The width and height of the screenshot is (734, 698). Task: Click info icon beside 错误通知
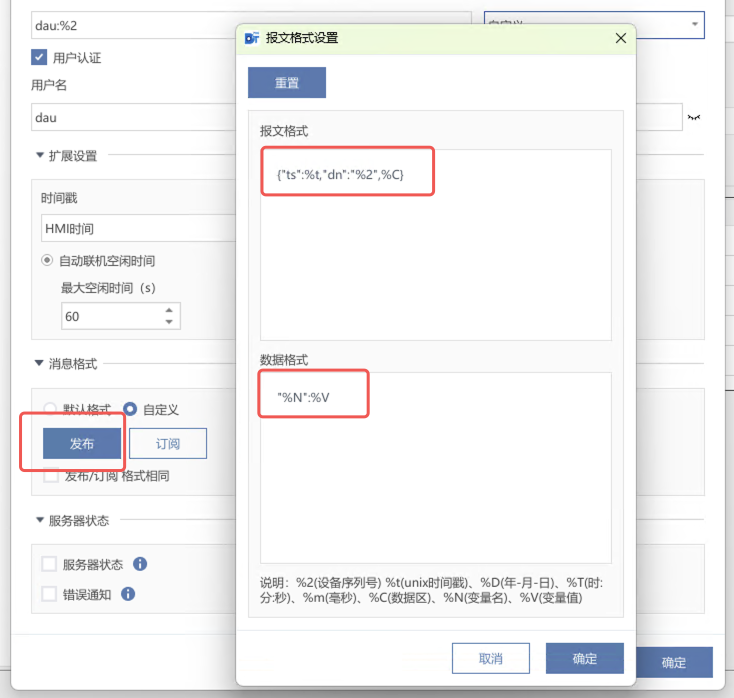click(127, 593)
